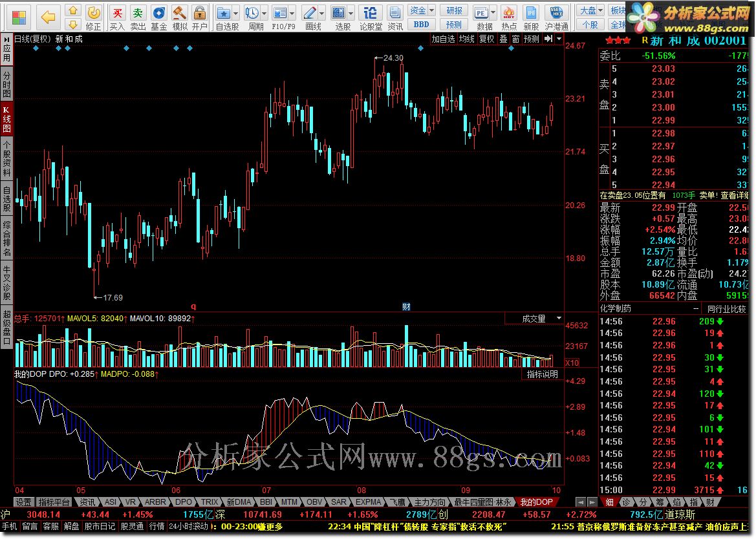Click the red q marker under chart
Image resolution: width=756 pixels, height=539 pixels.
coord(193,307)
